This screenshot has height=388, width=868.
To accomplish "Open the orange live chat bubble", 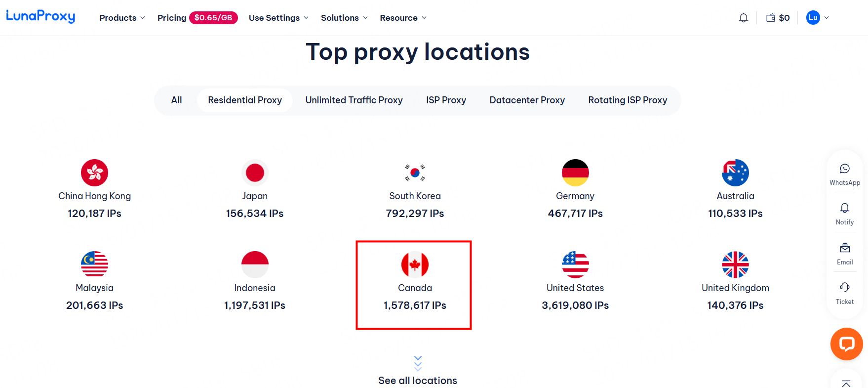I will (846, 344).
